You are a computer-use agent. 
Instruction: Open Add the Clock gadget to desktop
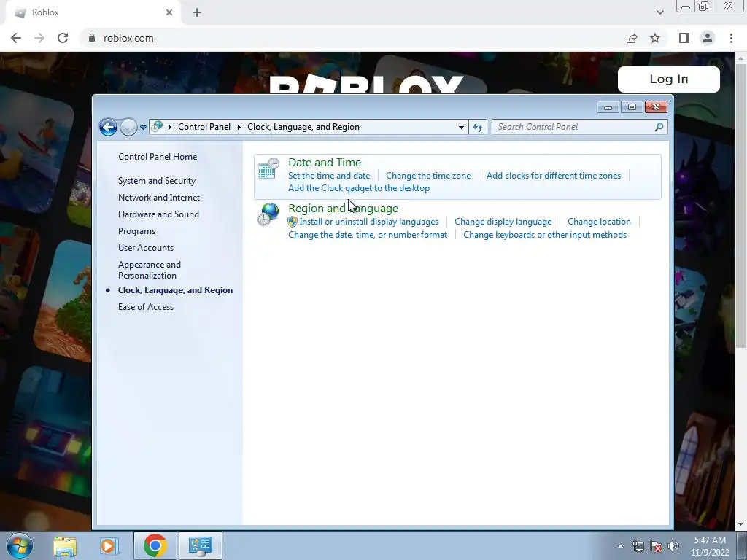(x=359, y=188)
